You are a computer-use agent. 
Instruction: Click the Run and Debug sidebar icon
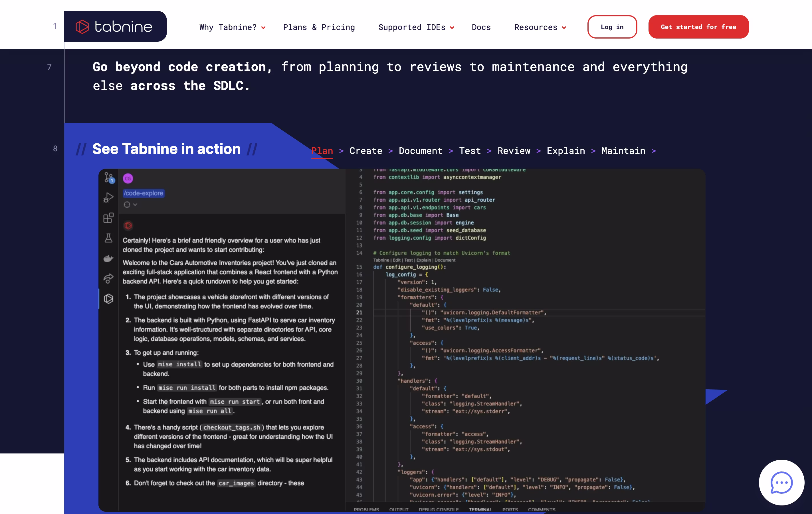(108, 197)
